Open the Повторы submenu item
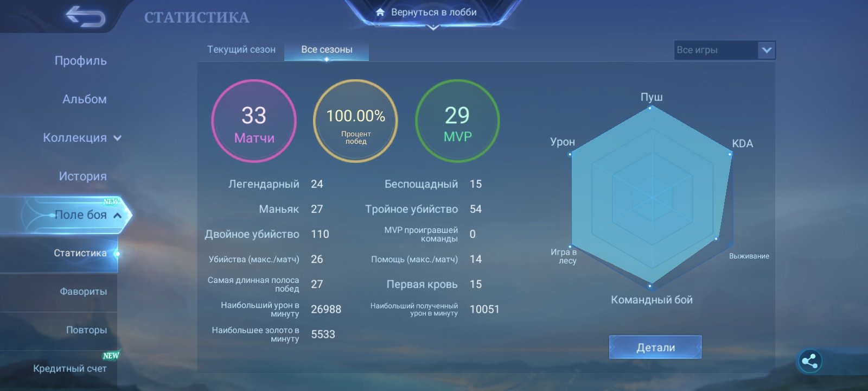 coord(86,330)
